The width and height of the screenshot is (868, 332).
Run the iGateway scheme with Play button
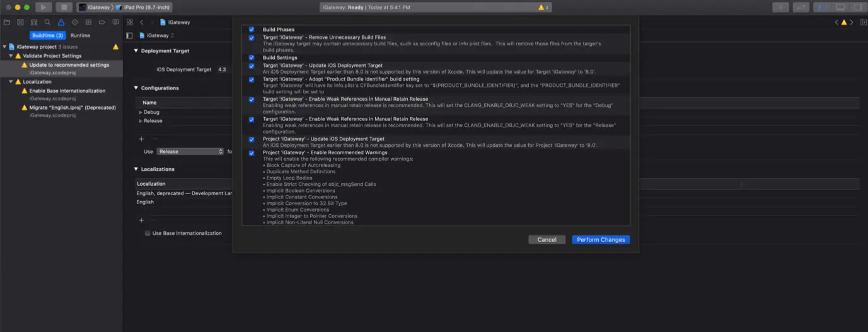pos(43,7)
